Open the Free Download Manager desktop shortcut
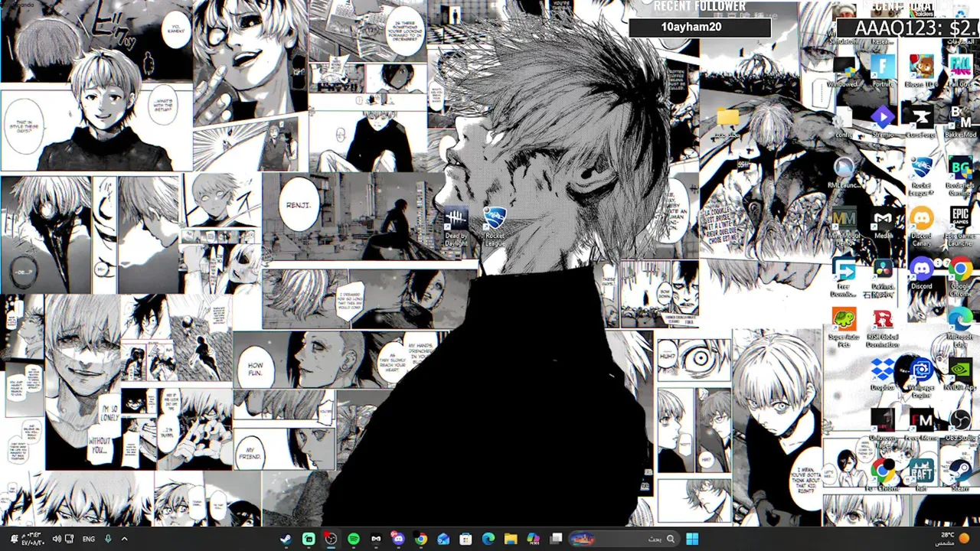Screen dimensions: 980x551 [x=844, y=278]
